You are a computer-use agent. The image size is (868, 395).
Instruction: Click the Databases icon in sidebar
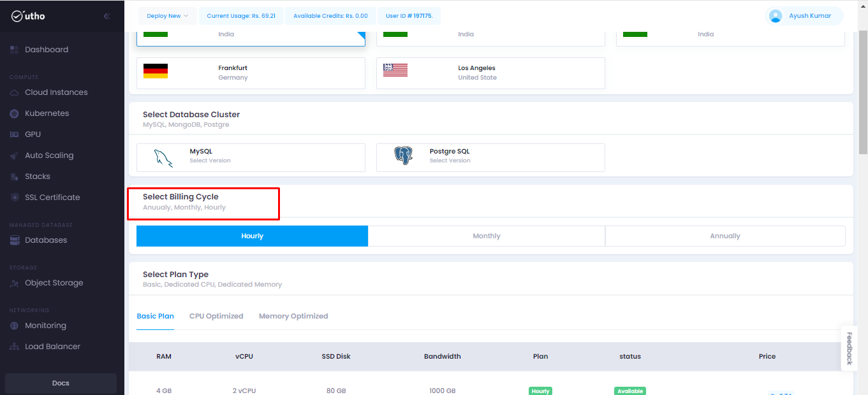[14, 240]
